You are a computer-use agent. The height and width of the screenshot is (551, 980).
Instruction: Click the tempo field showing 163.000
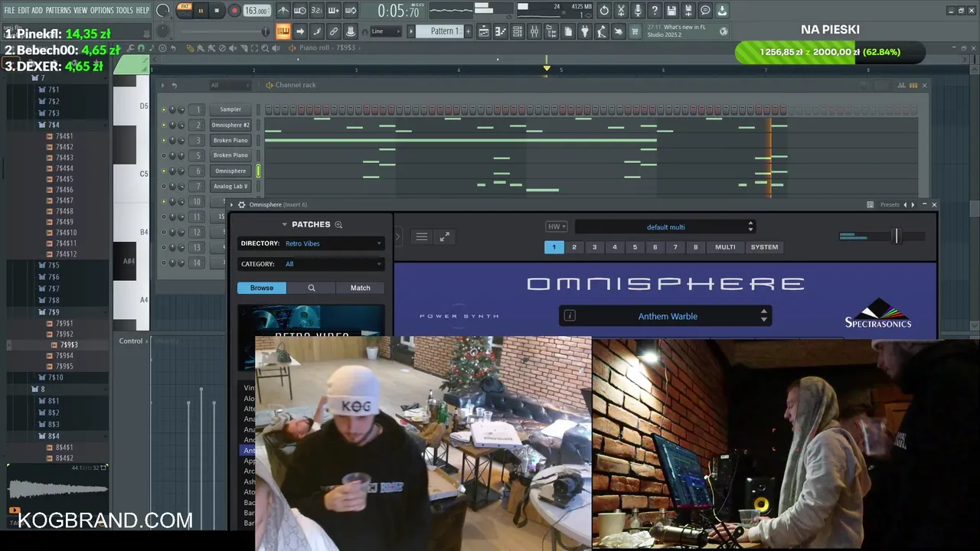256,11
